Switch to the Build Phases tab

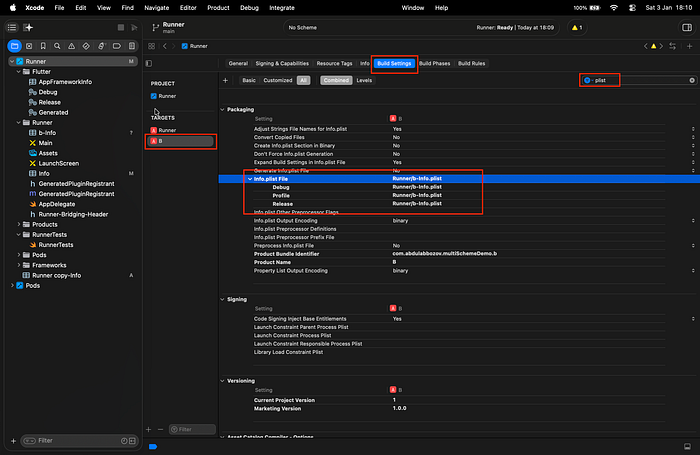(x=434, y=63)
